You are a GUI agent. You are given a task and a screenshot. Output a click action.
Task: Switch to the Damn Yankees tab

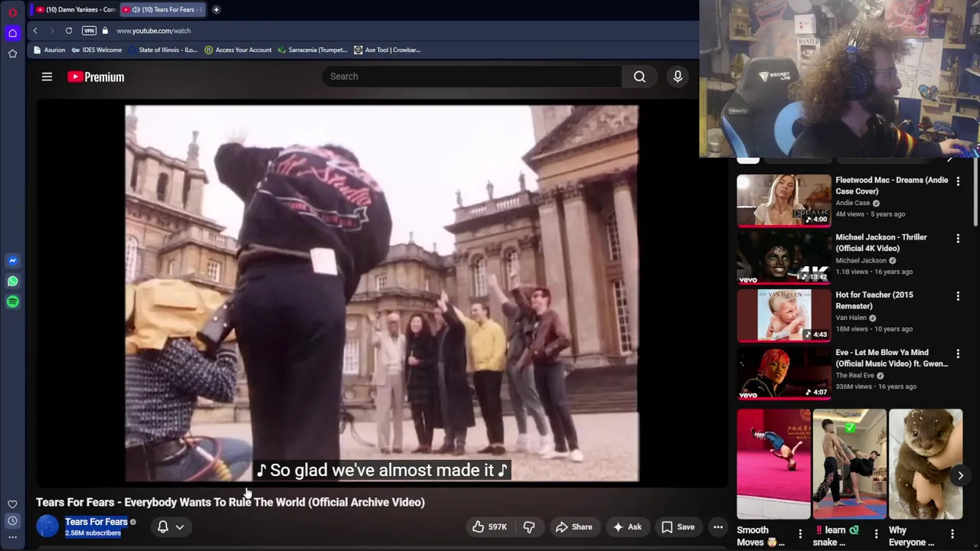click(75, 9)
